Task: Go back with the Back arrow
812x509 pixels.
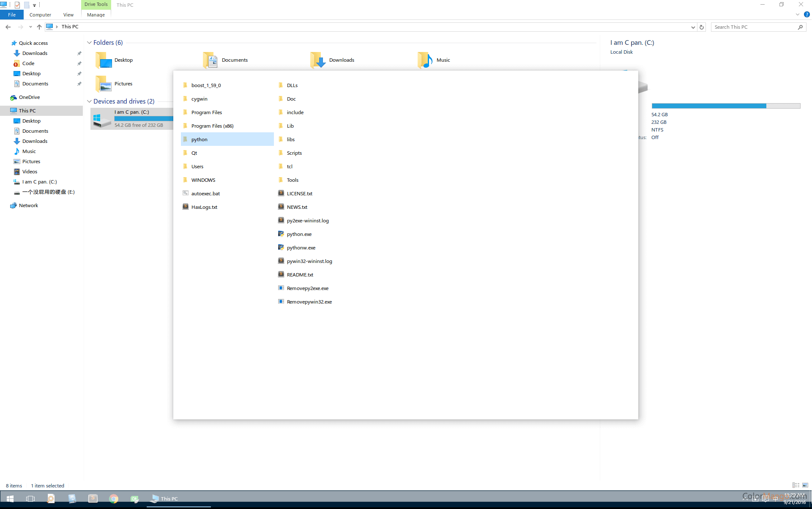Action: (8, 27)
